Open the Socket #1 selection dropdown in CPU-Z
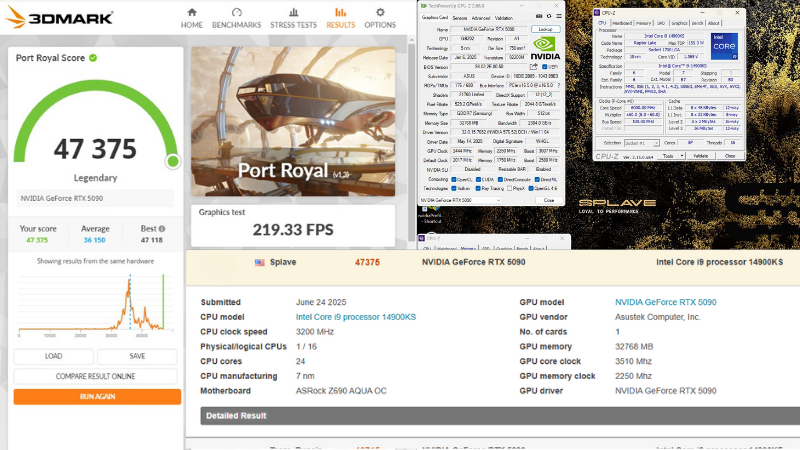800x450 pixels. point(642,143)
